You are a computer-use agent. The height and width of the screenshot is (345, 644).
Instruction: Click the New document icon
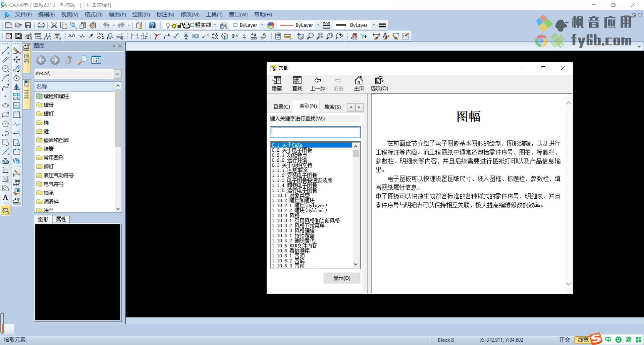click(x=9, y=25)
